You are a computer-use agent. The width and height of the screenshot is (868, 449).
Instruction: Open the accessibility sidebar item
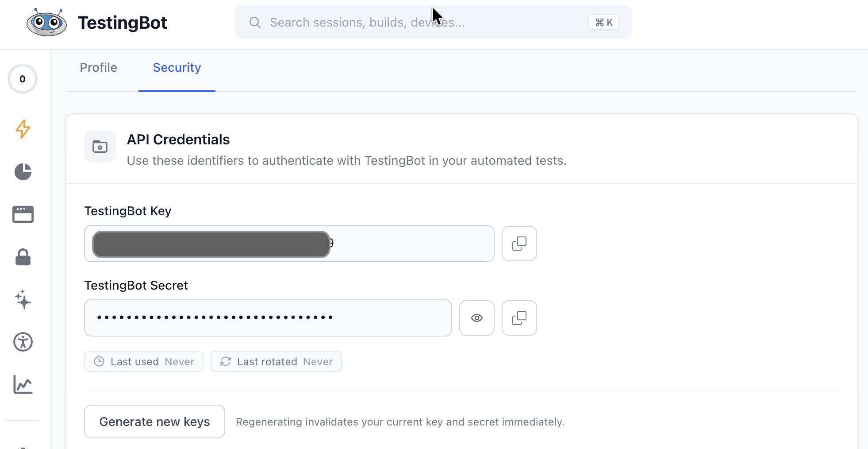pos(23,342)
